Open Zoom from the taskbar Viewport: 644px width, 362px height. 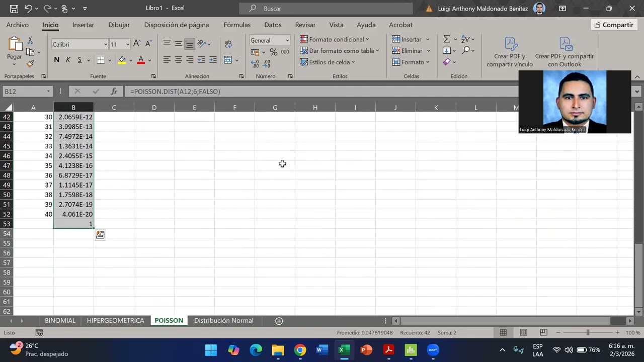pyautogui.click(x=433, y=350)
